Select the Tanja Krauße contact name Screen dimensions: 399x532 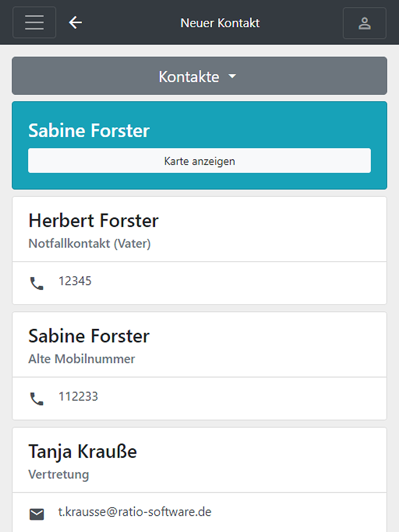click(x=83, y=451)
